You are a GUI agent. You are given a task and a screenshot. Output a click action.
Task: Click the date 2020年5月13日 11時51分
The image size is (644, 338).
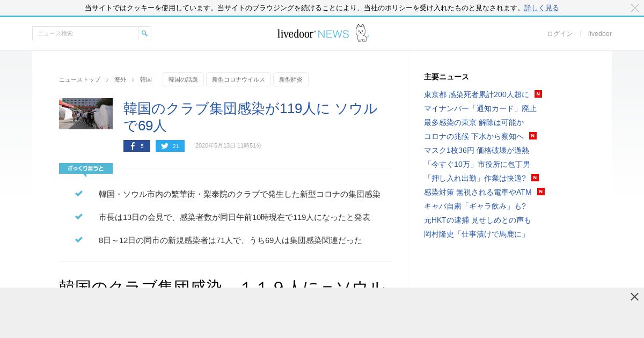coord(229,146)
